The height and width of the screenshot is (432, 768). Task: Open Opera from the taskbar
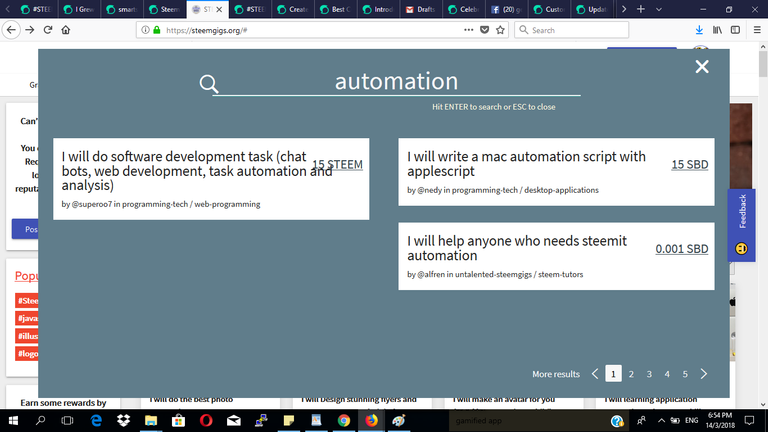206,420
